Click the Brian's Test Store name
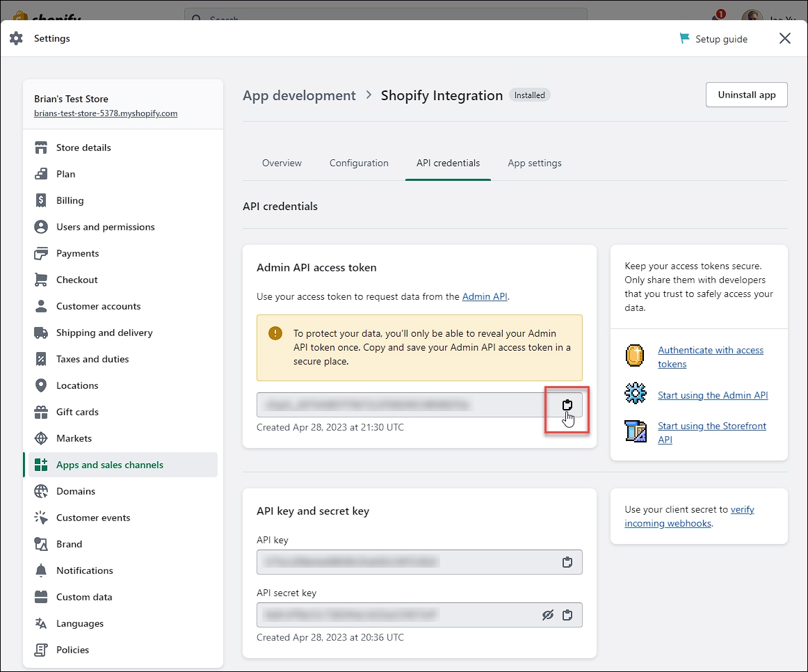This screenshot has width=808, height=672. 71,99
